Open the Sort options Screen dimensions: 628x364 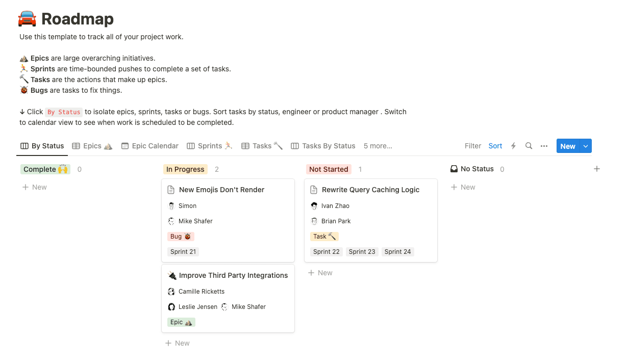click(495, 146)
